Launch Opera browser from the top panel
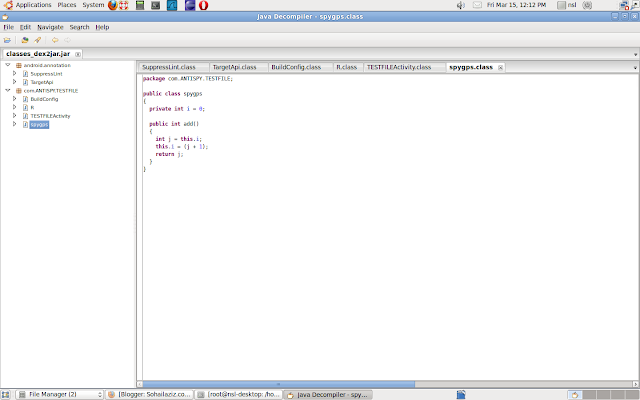The width and height of the screenshot is (640, 400). pyautogui.click(x=203, y=5)
